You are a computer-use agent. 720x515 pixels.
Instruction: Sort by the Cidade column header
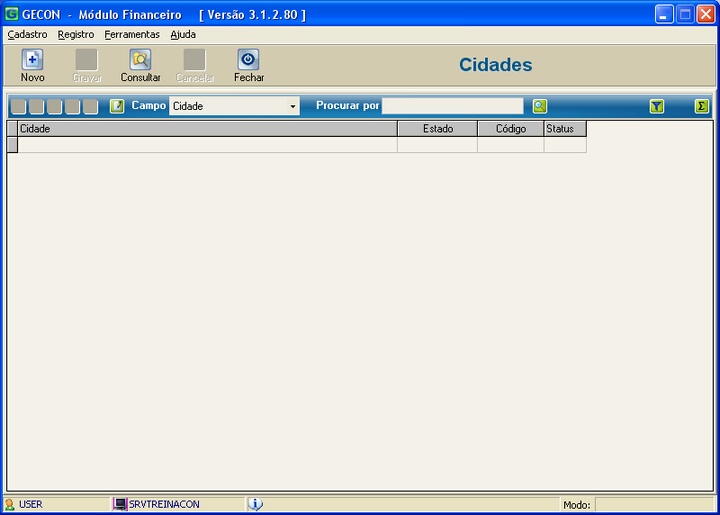[x=207, y=129]
